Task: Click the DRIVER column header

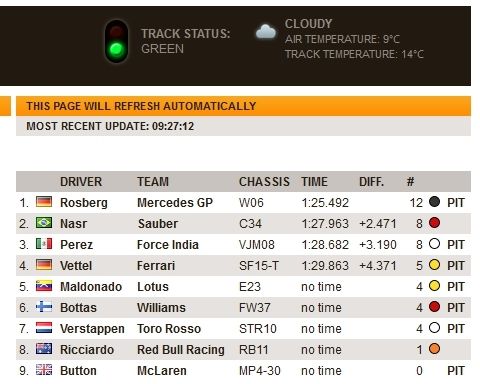Action: (81, 182)
